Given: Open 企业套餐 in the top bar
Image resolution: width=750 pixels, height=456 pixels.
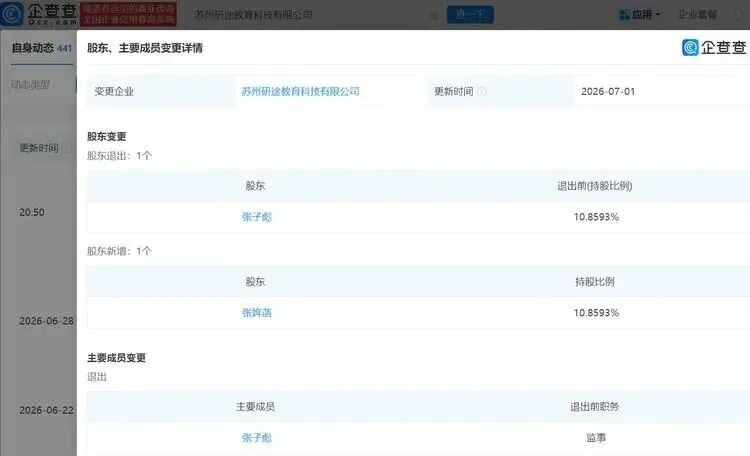Looking at the screenshot, I should click(698, 15).
